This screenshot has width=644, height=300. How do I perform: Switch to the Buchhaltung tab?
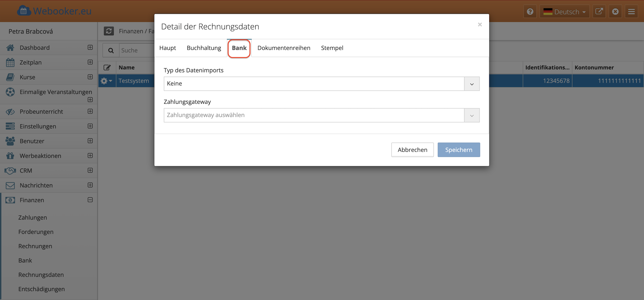(x=204, y=48)
